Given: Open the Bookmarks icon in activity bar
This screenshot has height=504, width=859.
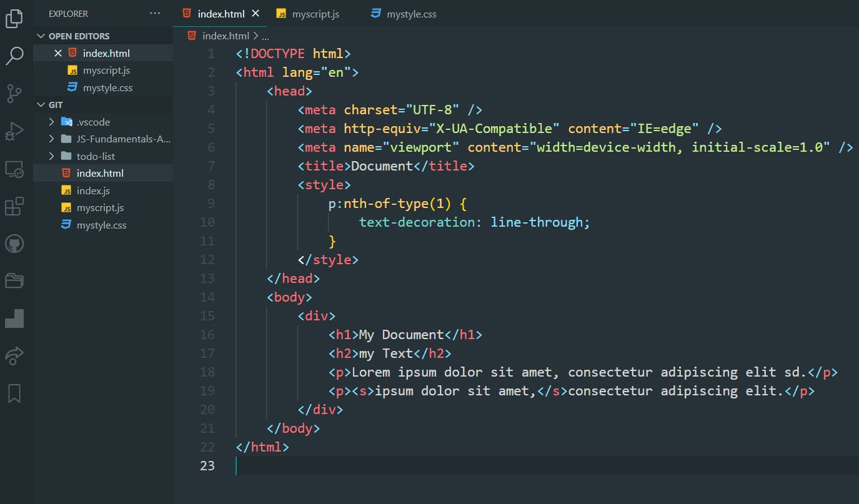Looking at the screenshot, I should [14, 393].
